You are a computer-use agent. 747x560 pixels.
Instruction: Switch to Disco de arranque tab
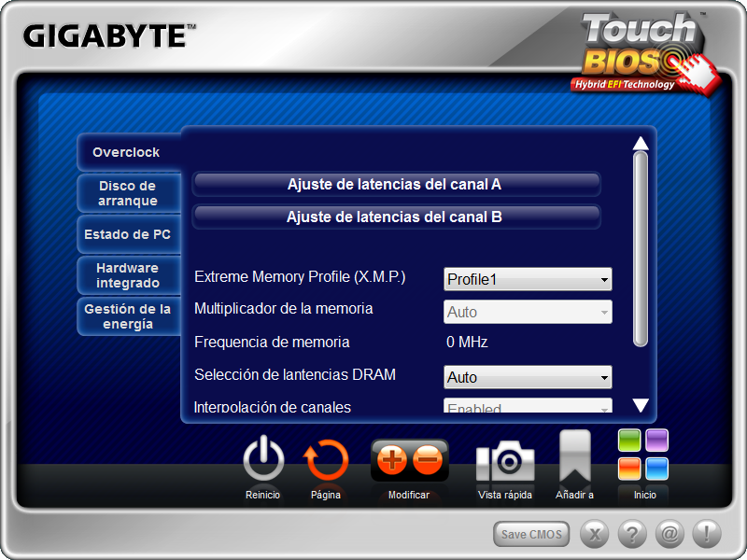128,193
